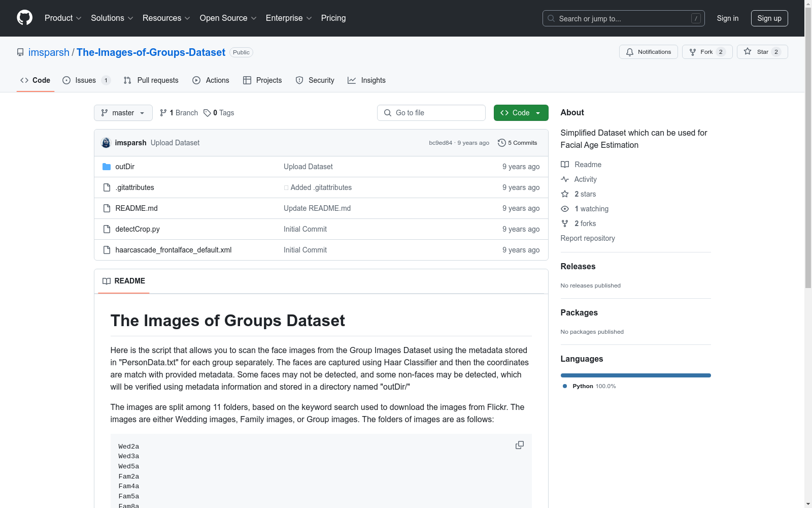812x508 pixels.
Task: Open the outDir folder
Action: coord(125,167)
